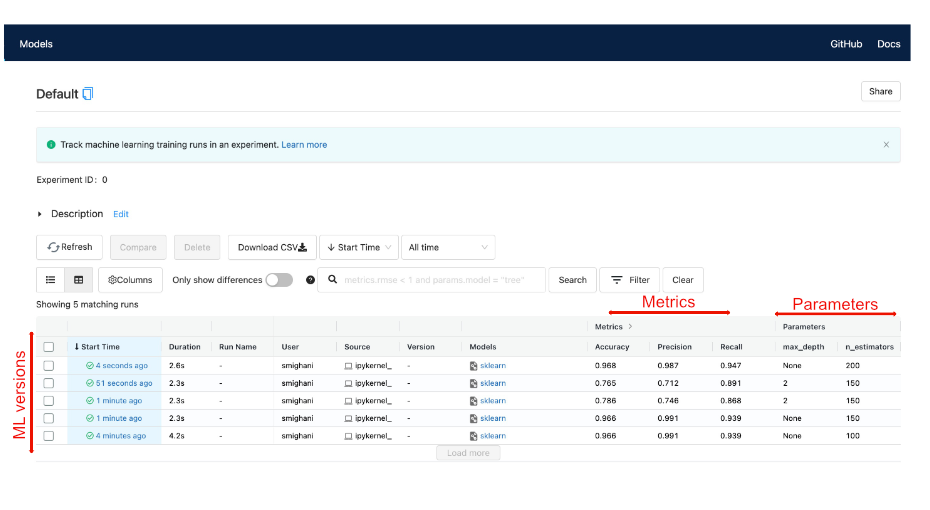Click the search help question mark icon
Image resolution: width=930 pixels, height=510 pixels.
point(310,280)
